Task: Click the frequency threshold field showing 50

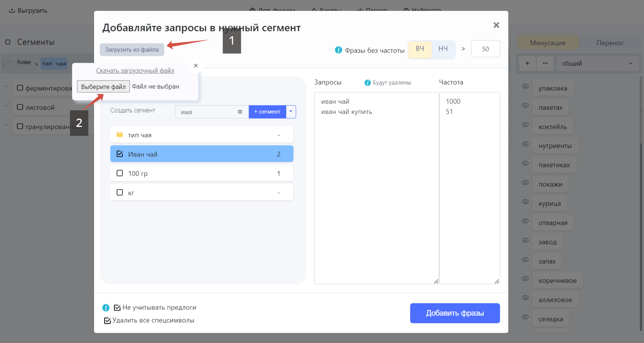Action: (485, 49)
